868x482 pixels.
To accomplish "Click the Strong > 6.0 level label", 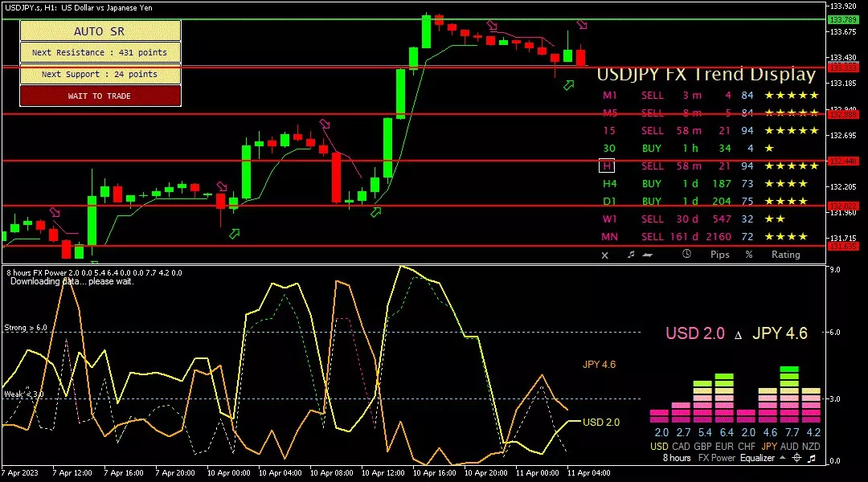I will coord(26,328).
